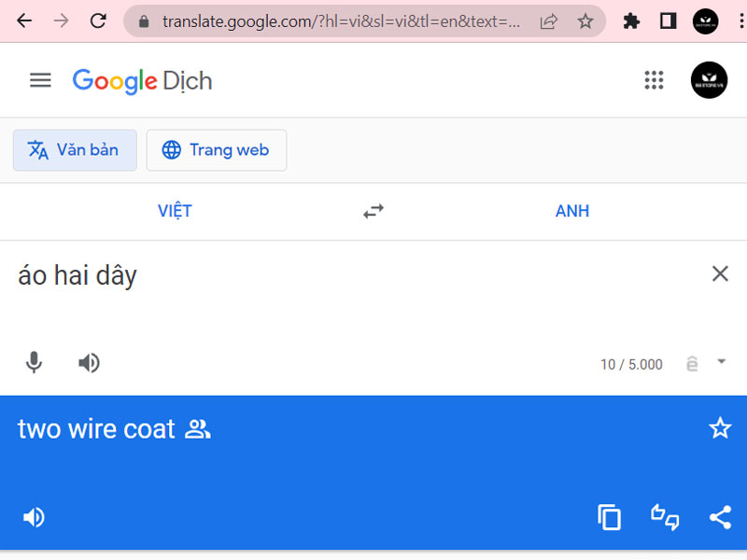Image resolution: width=747 pixels, height=560 pixels.
Task: Select VIỆT as the source language
Action: (175, 211)
